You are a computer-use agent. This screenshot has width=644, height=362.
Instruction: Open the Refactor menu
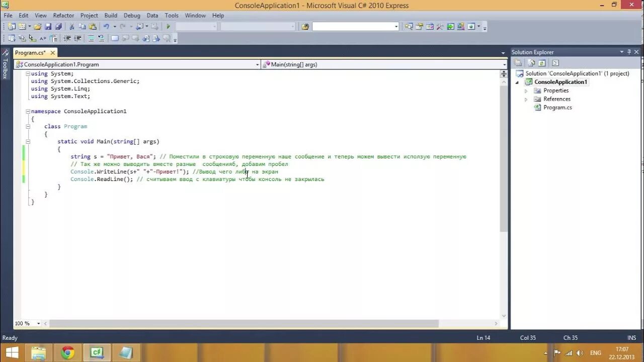[64, 16]
